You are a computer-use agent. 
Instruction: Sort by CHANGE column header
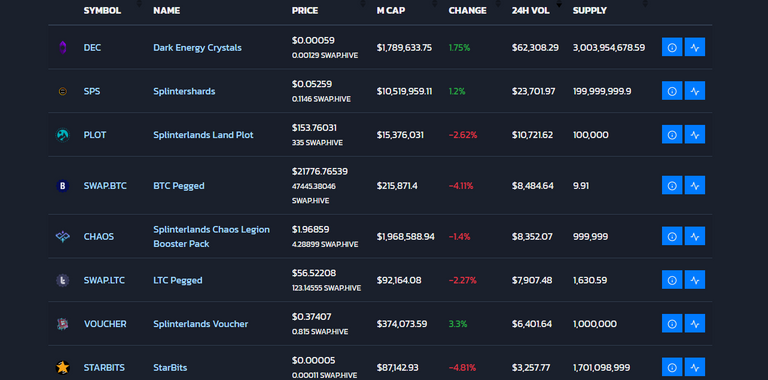467,10
